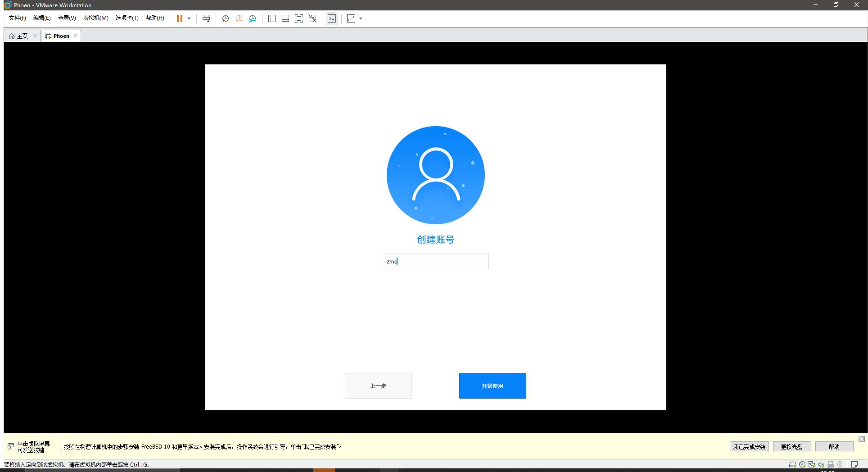868x472 pixels.
Task: Click the account name input field
Action: coord(435,261)
